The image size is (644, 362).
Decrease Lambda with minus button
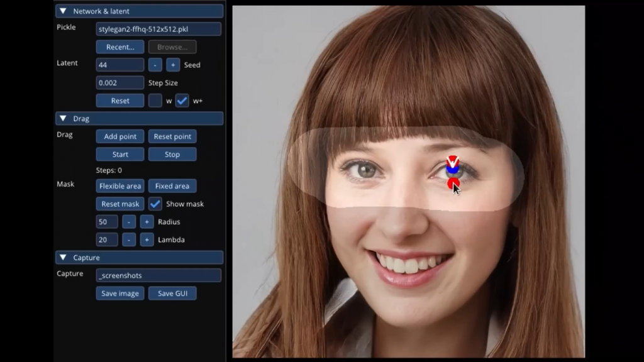point(128,239)
